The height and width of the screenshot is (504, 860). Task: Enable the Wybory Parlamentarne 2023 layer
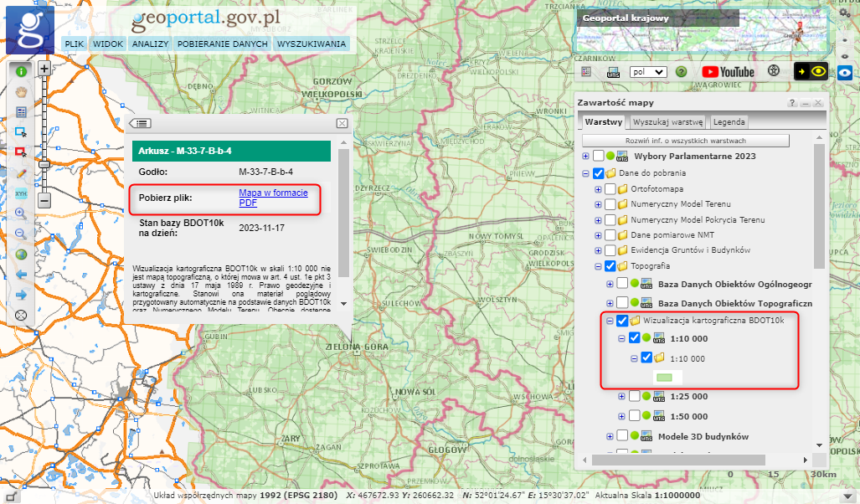click(597, 156)
